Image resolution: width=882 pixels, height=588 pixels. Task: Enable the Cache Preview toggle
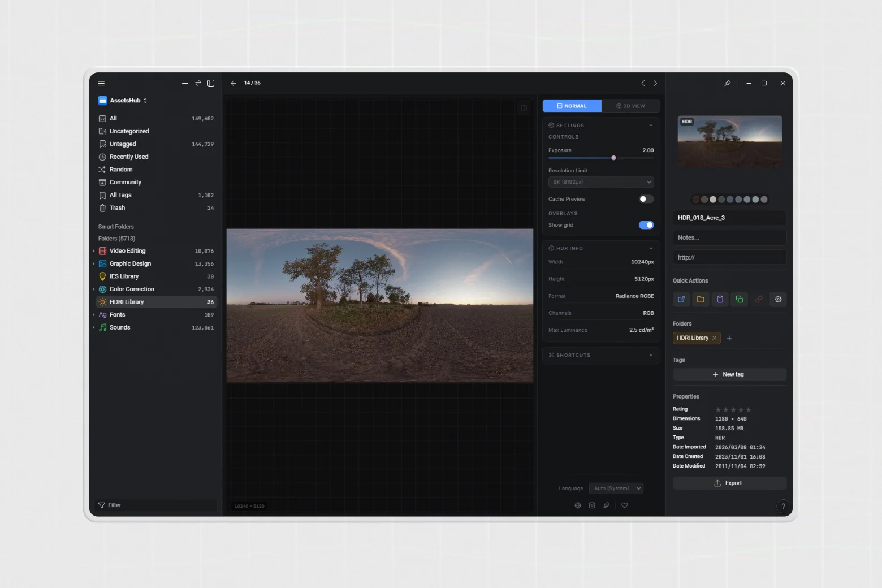646,199
